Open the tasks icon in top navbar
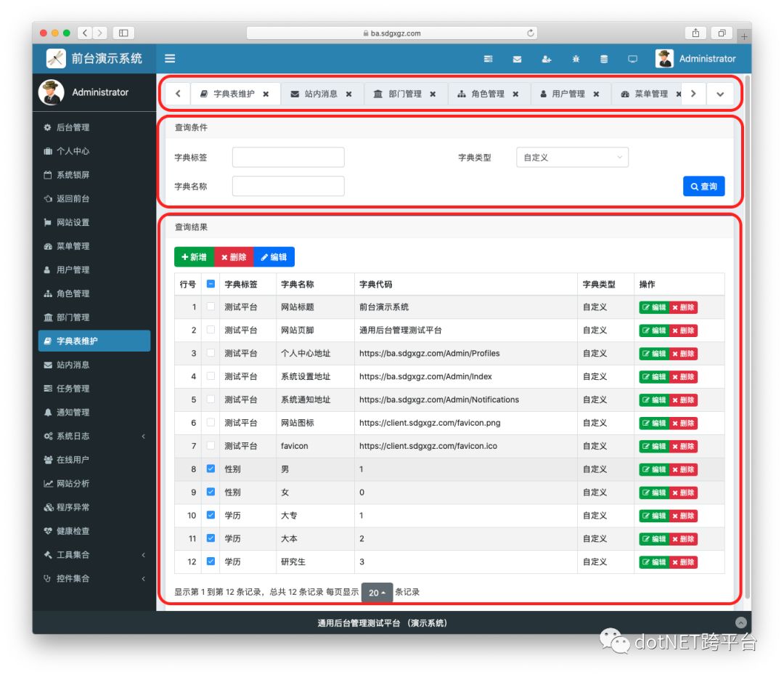This screenshot has height=677, width=784. pos(489,60)
